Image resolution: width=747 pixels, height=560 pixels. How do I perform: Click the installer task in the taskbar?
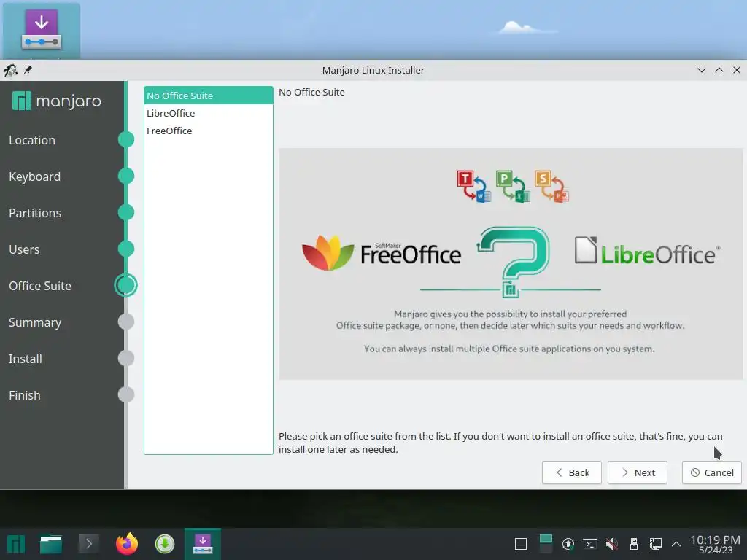pyautogui.click(x=203, y=544)
